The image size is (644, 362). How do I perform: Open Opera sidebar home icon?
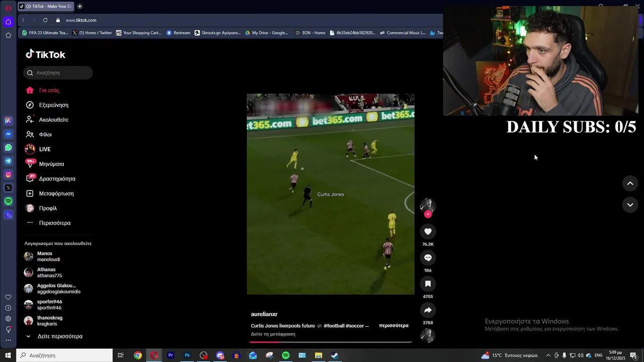click(x=8, y=22)
